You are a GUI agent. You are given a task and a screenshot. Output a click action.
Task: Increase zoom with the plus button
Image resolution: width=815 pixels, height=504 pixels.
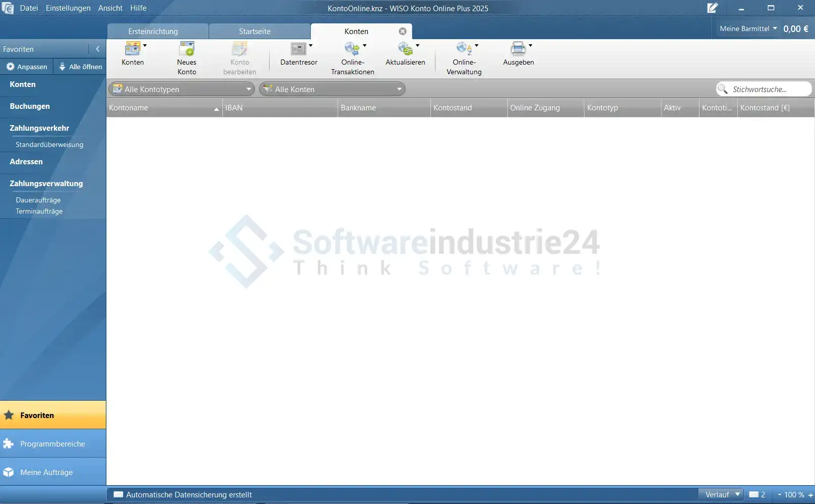(x=810, y=495)
